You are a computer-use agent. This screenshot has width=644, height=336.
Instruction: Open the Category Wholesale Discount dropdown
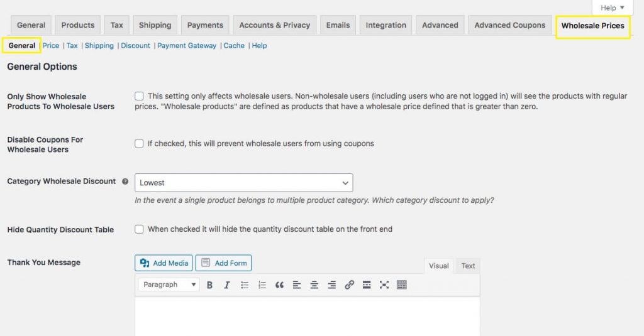pos(243,183)
